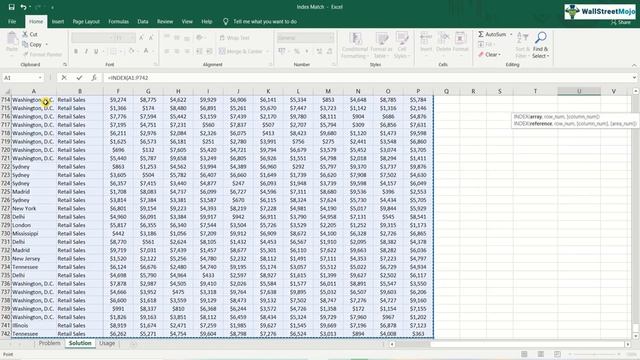Select column U header
Image resolution: width=640 pixels, height=360 pixels.
(579, 91)
